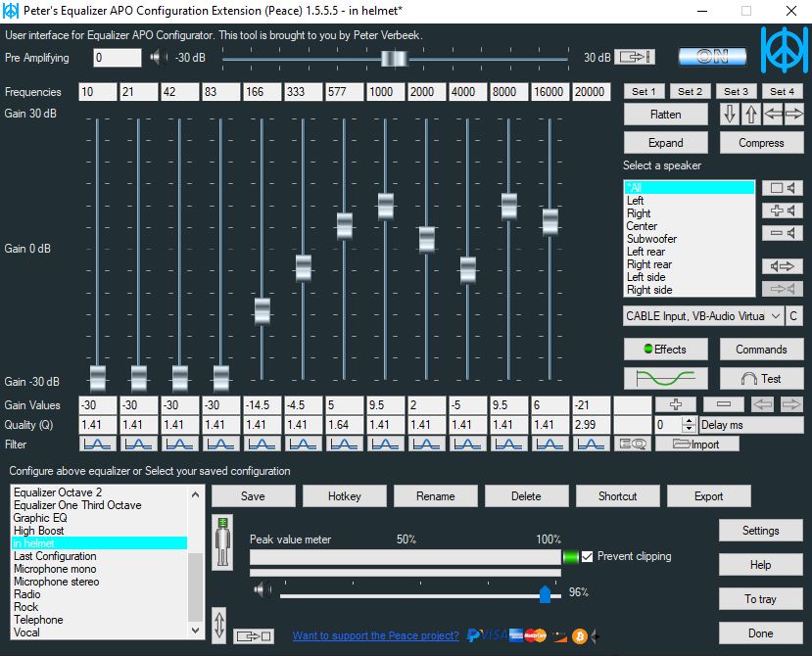This screenshot has height=656, width=812.
Task: Save the current configuration
Action: click(254, 496)
